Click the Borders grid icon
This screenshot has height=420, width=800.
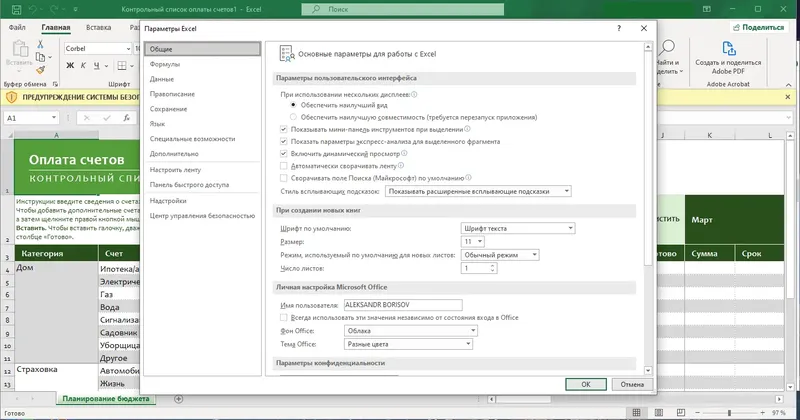(122, 65)
